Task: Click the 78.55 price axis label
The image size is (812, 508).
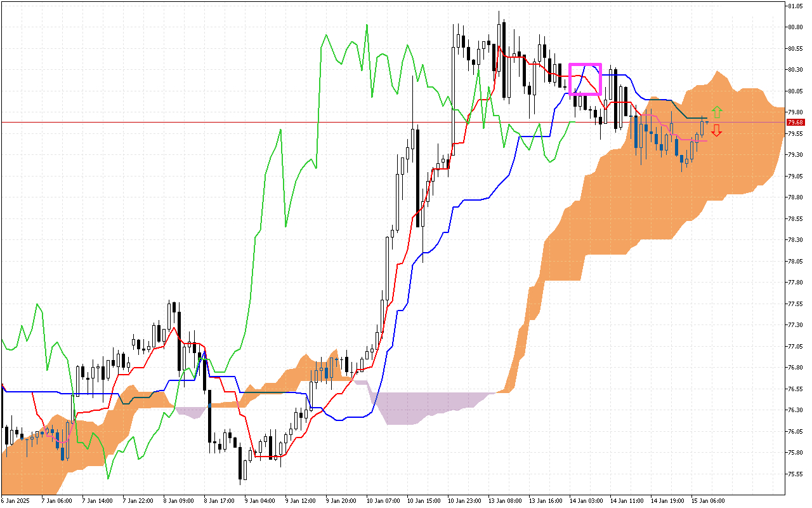Action: pyautogui.click(x=796, y=219)
